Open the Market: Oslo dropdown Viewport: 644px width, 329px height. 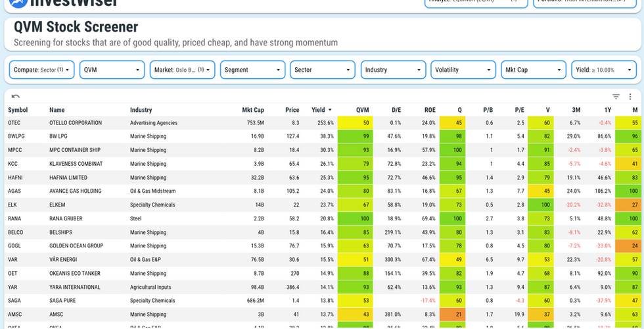point(183,70)
